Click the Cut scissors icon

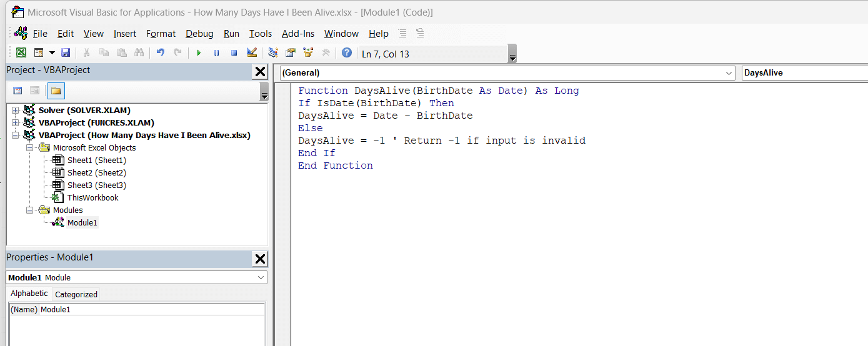tap(87, 53)
